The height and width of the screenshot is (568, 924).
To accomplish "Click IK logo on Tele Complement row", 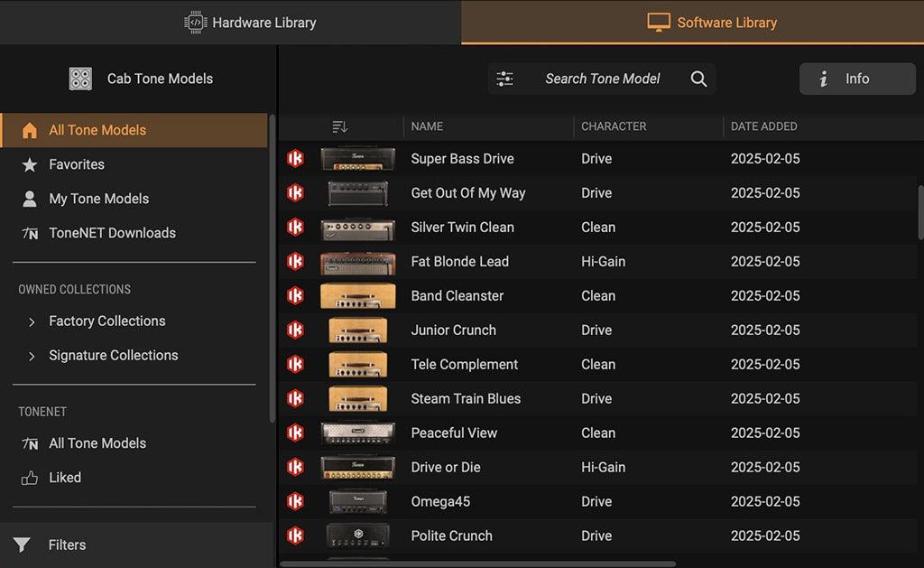I will click(x=295, y=364).
